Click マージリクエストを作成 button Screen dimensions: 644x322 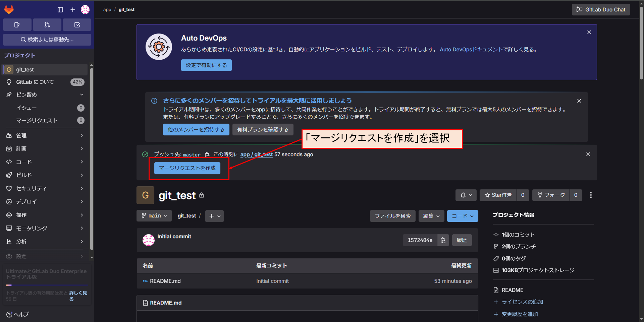[187, 168]
